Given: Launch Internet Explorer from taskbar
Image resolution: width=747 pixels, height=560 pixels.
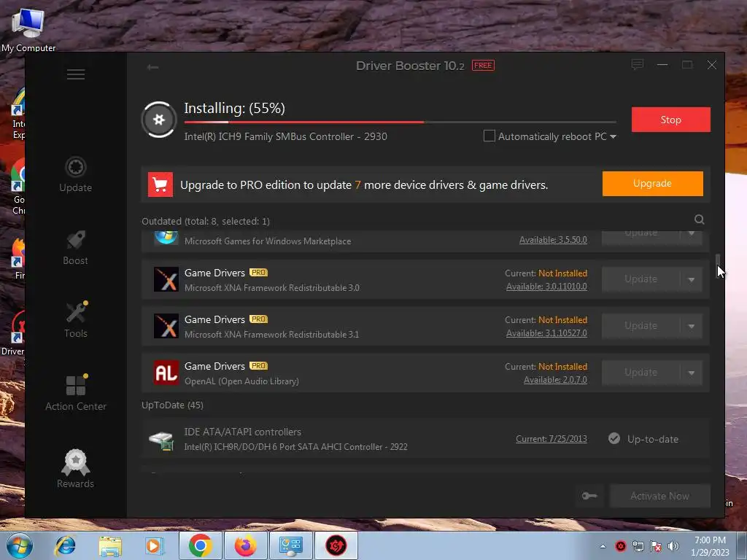Looking at the screenshot, I should pos(65,545).
